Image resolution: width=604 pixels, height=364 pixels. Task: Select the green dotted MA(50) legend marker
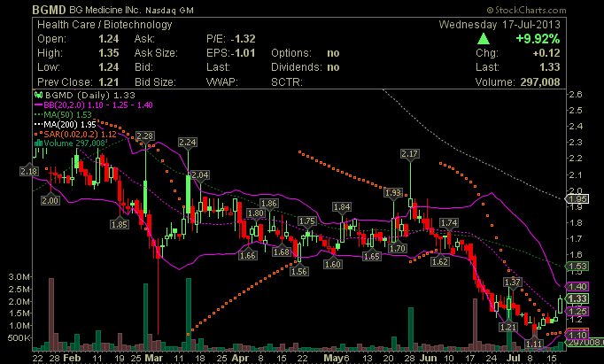click(38, 115)
